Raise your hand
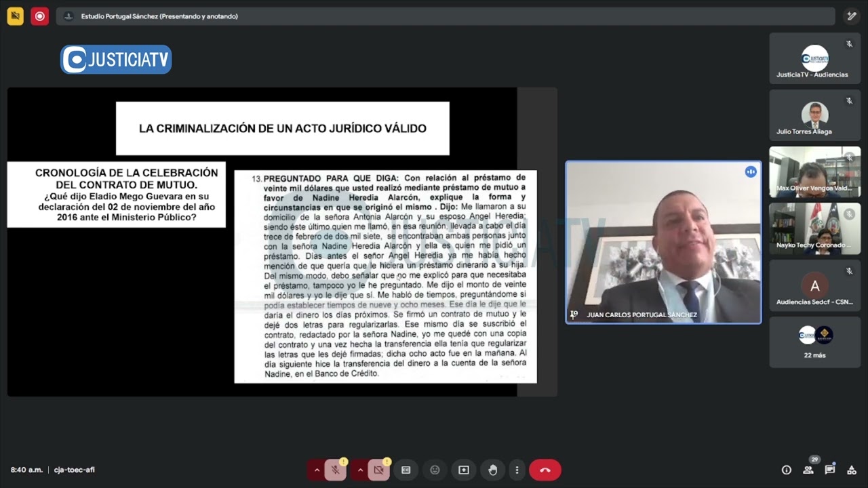This screenshot has width=868, height=488. click(x=493, y=470)
